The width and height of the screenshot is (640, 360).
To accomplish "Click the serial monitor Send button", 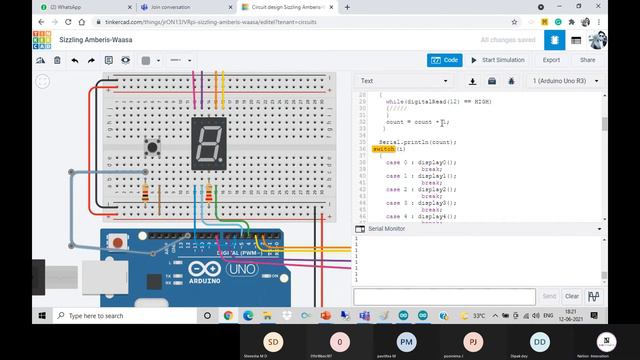I will click(549, 296).
